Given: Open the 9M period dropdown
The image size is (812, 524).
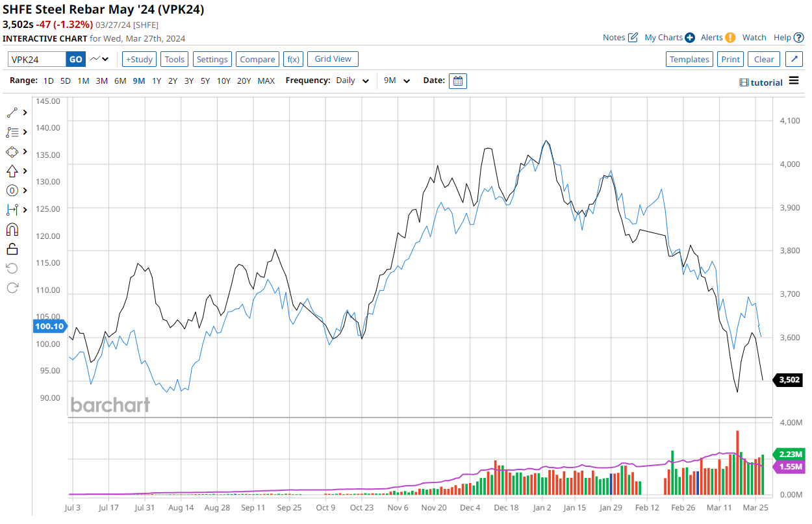Looking at the screenshot, I should pyautogui.click(x=397, y=81).
